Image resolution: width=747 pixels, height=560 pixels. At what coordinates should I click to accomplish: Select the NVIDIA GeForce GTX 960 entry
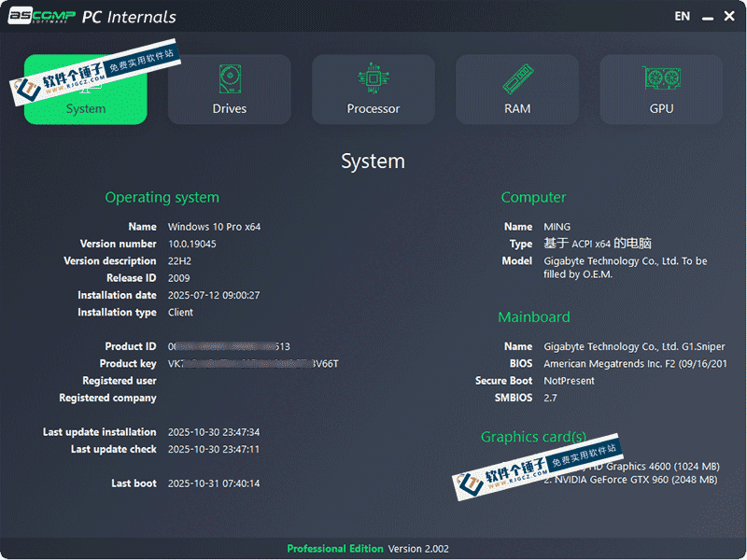pos(635,480)
